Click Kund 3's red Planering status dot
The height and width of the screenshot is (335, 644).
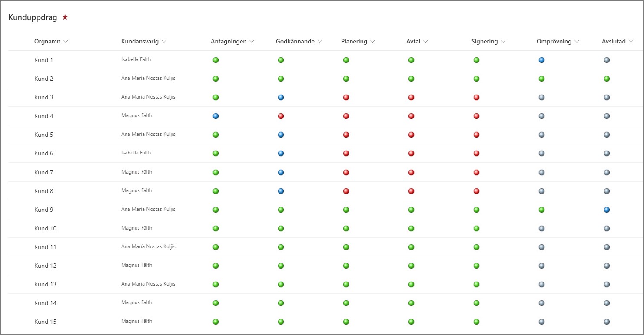346,97
